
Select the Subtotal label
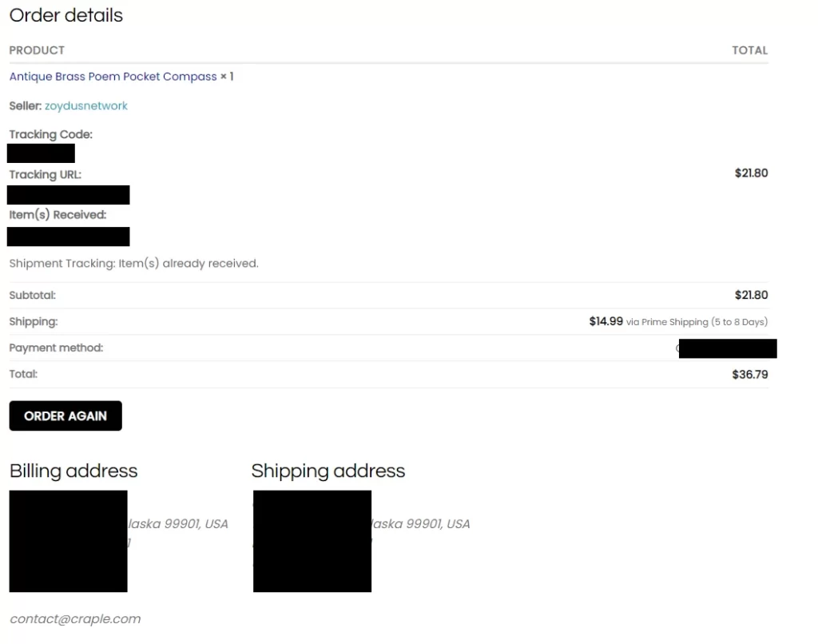pos(32,296)
